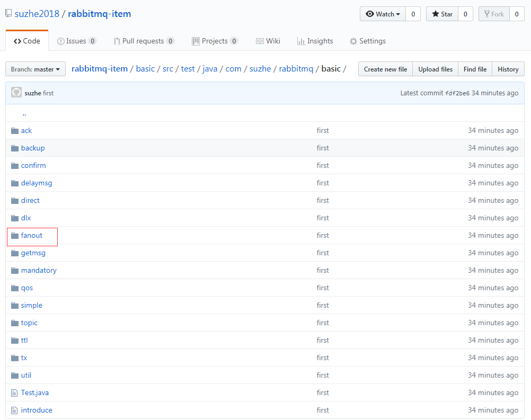Click the watchers count next to Watch
The image size is (531, 420).
pyautogui.click(x=413, y=14)
